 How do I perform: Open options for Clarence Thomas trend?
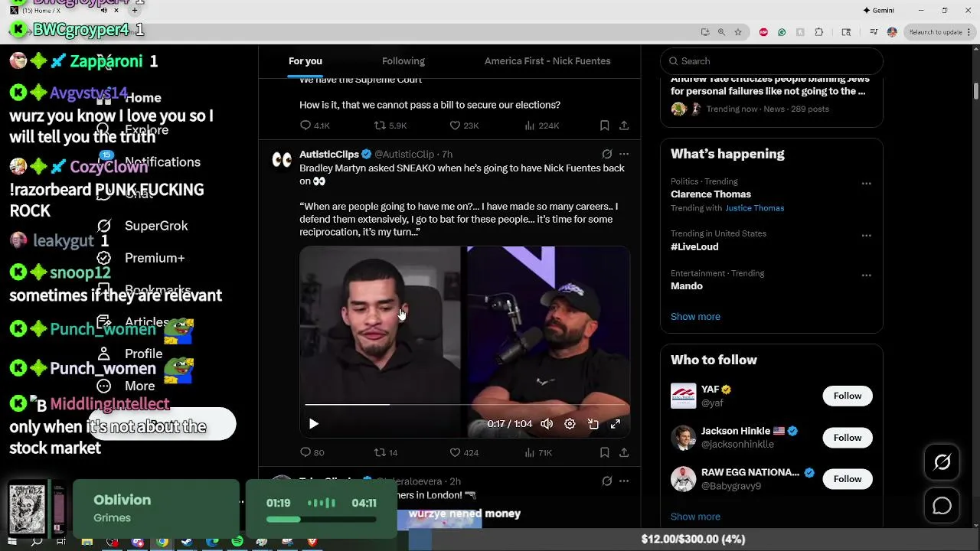(866, 184)
